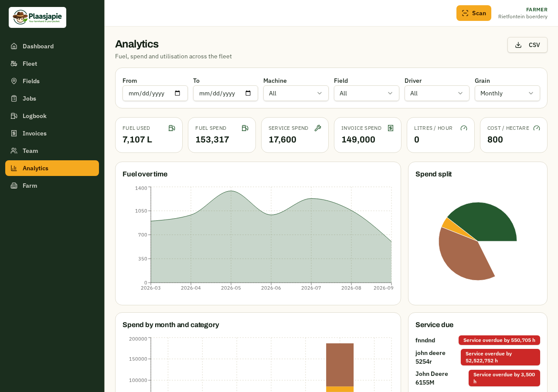Image resolution: width=558 pixels, height=392 pixels.
Task: Click the fuel pump icon on Fuel Used card
Action: click(172, 128)
